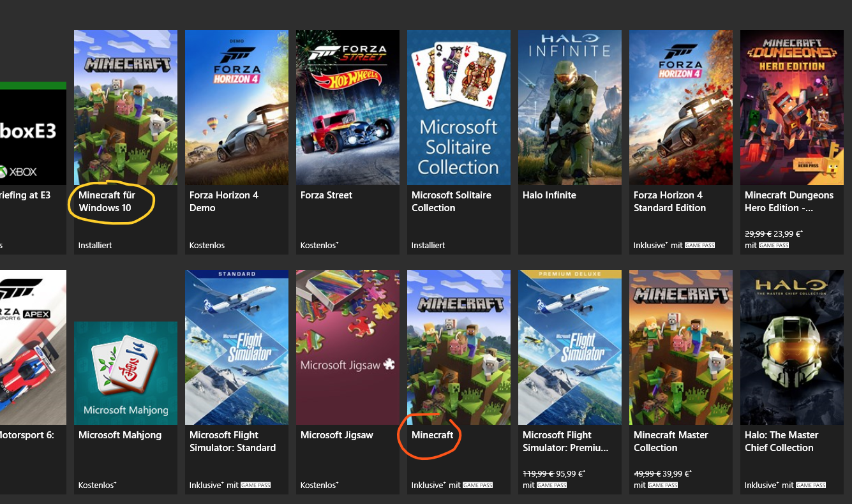This screenshot has width=852, height=504.
Task: Click 'Kostenlos' under Forza Street
Action: (320, 245)
